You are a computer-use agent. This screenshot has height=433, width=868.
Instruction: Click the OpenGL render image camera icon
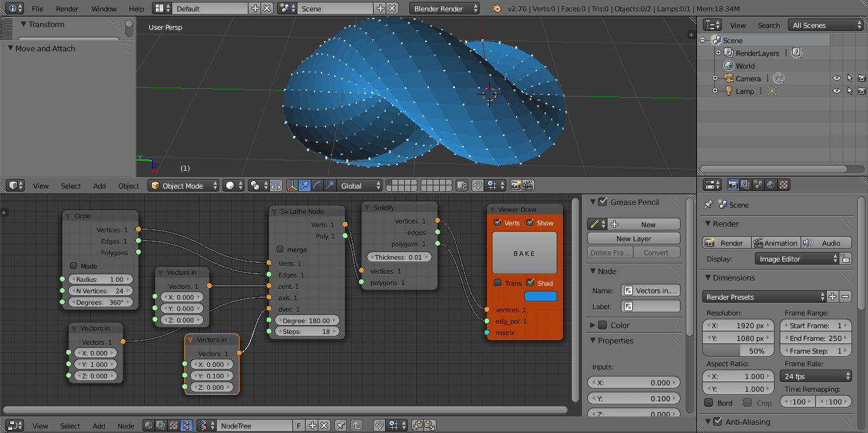pyautogui.click(x=515, y=185)
